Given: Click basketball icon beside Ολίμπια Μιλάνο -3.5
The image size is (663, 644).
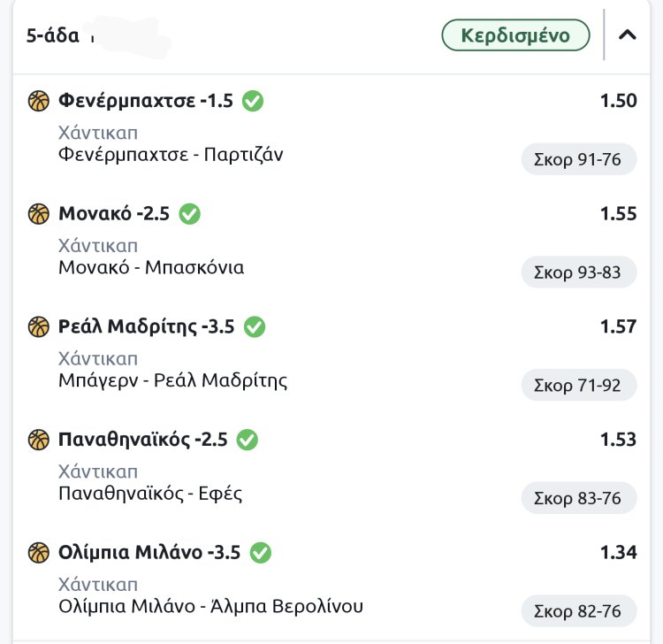Looking at the screenshot, I should (39, 553).
